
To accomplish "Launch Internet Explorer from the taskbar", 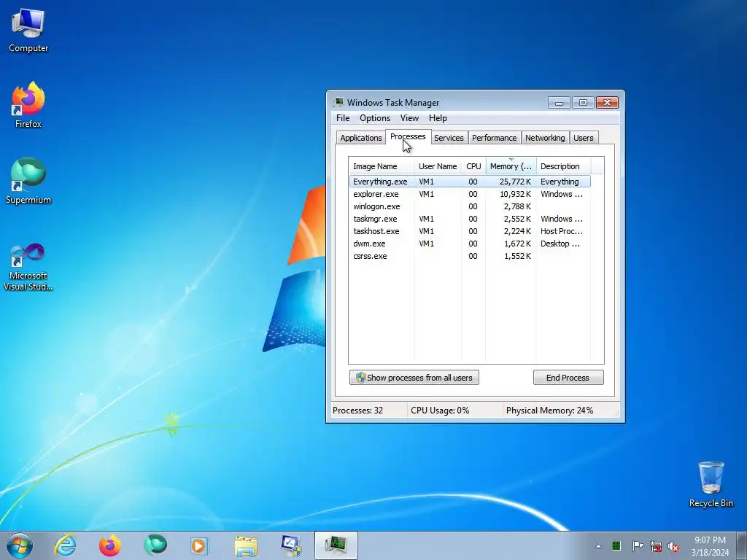I will (65, 545).
